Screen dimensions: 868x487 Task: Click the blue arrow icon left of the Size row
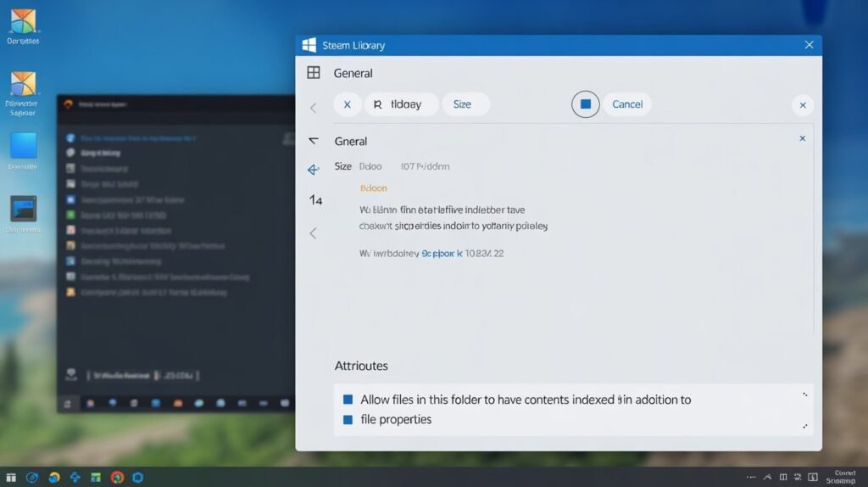click(314, 169)
